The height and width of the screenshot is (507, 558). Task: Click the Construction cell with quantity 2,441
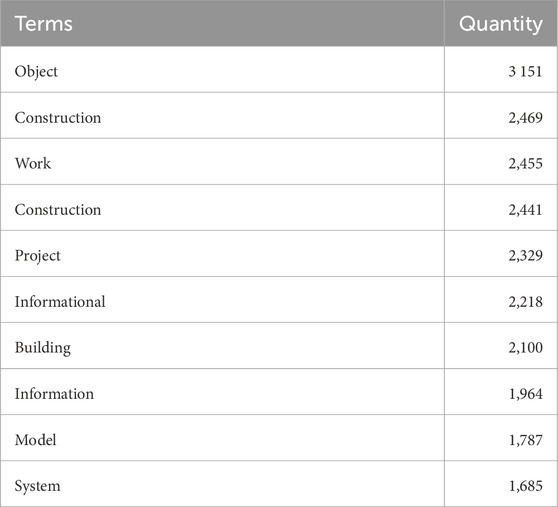(222, 207)
